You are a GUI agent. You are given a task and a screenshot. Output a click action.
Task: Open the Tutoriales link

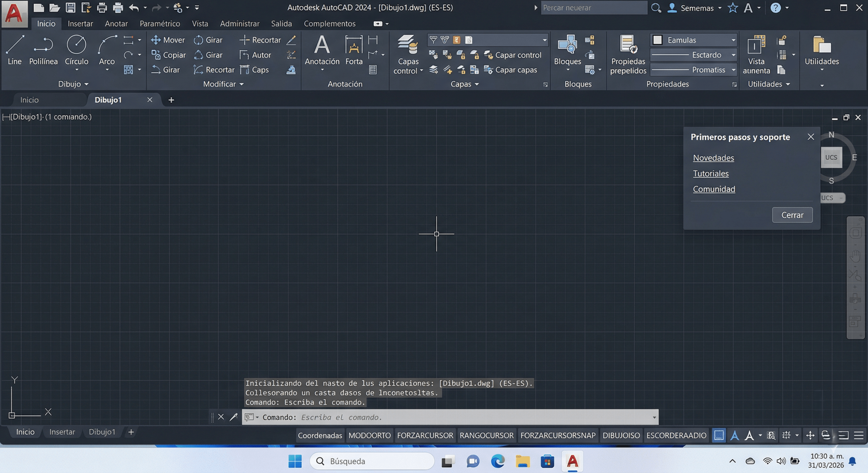tap(711, 173)
